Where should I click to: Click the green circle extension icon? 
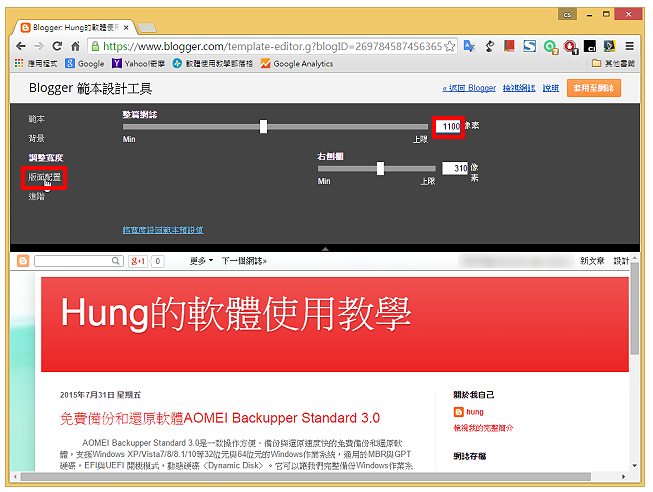pos(550,47)
